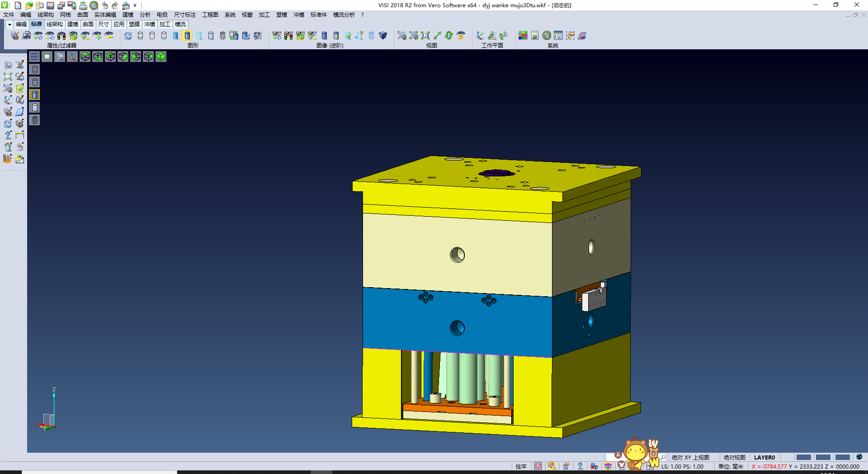Viewport: 868px width, 474px height.
Task: Toggle the highlighted shaded cylinder button in left column
Action: [x=35, y=95]
